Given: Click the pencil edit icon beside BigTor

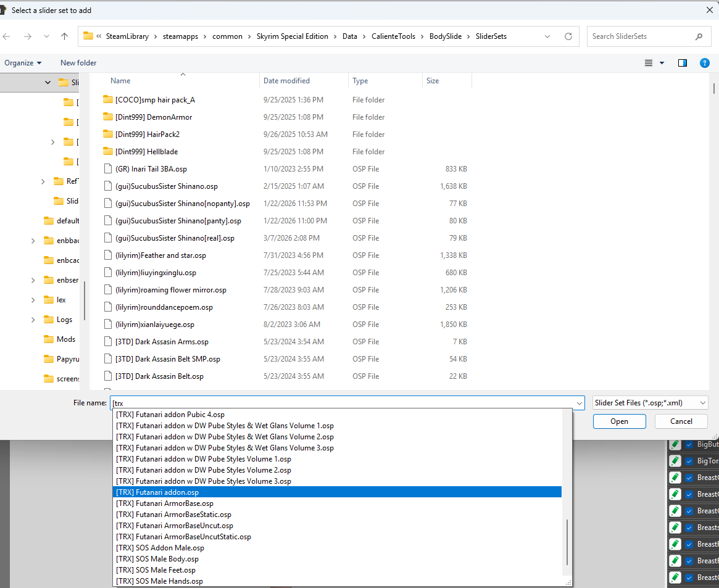Looking at the screenshot, I should tap(675, 461).
